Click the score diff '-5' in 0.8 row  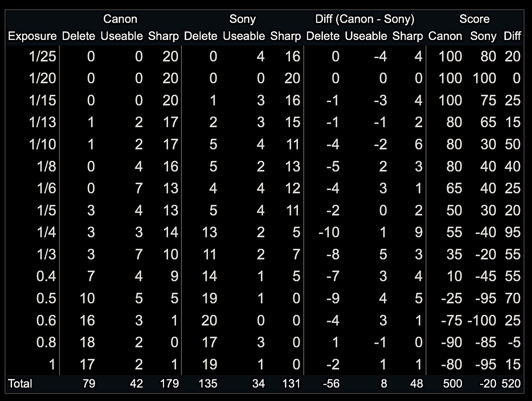(514, 342)
